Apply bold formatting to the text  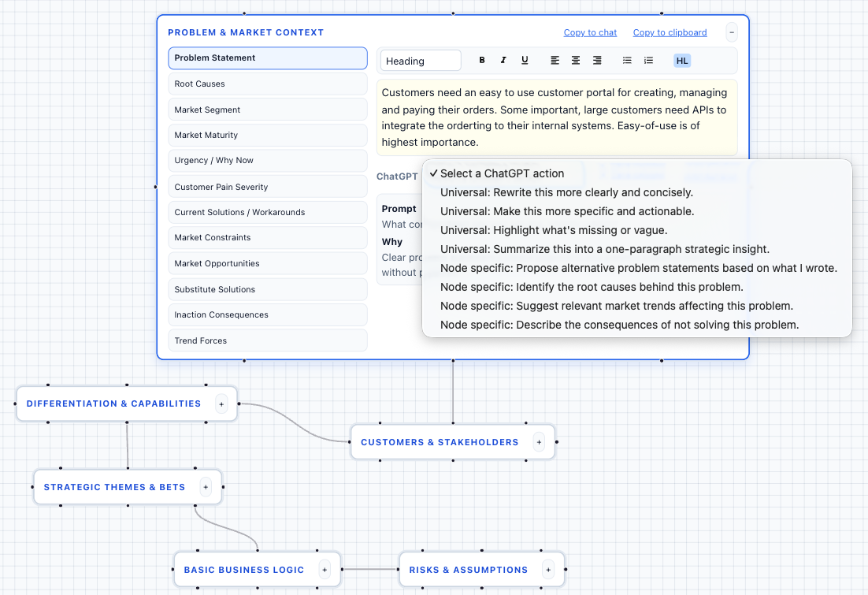point(481,60)
